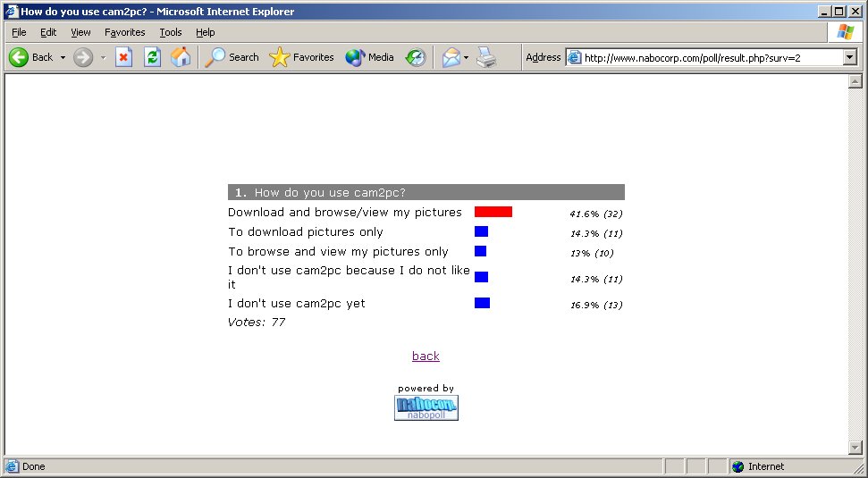Screen dimensions: 868x478
Task: Open the View menu
Action: 80,32
